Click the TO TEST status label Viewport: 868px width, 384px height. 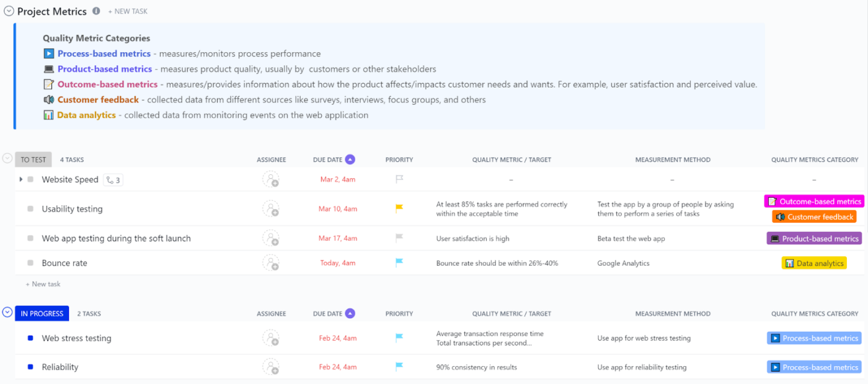(33, 159)
